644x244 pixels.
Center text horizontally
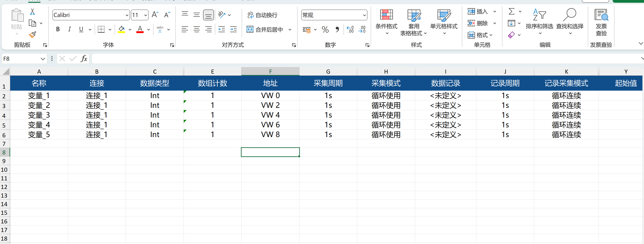(196, 29)
